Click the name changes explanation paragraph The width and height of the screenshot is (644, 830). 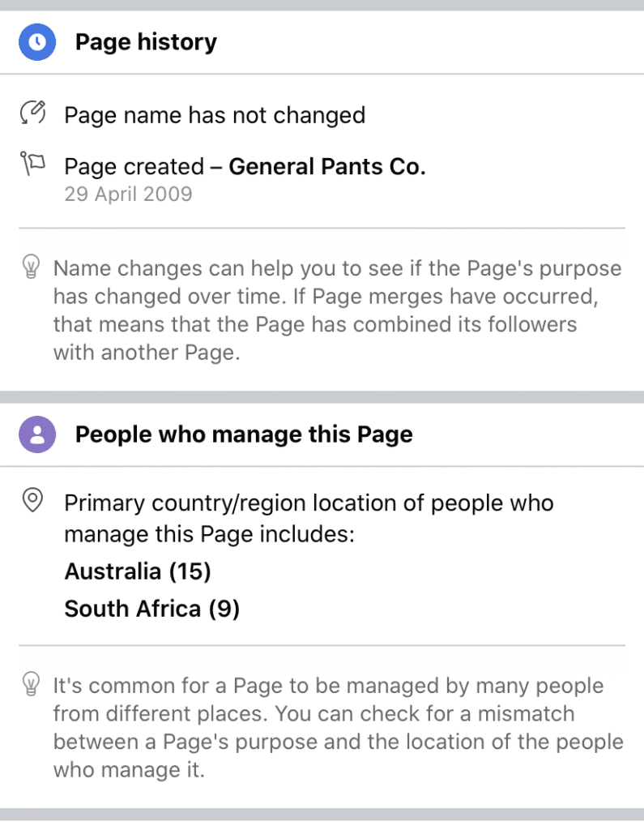coord(338,310)
